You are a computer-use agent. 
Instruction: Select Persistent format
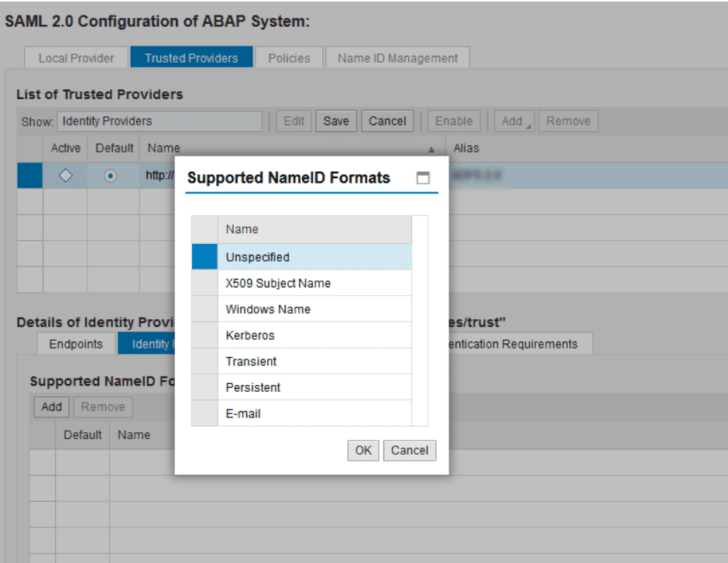[314, 387]
